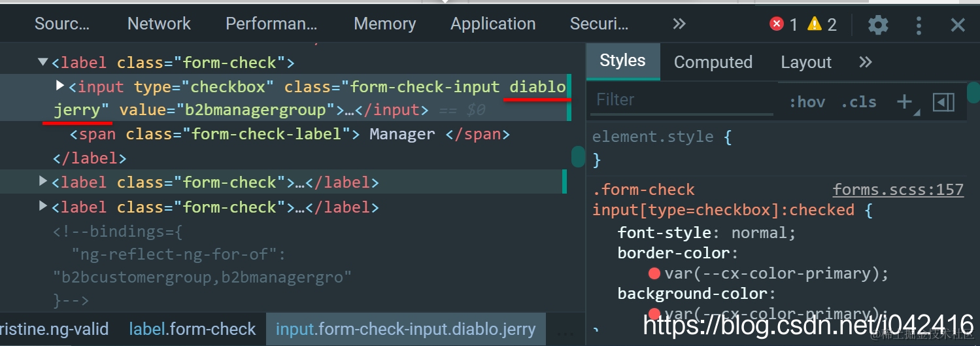The image size is (980, 346).
Task: Click the red error count icon
Action: (777, 24)
